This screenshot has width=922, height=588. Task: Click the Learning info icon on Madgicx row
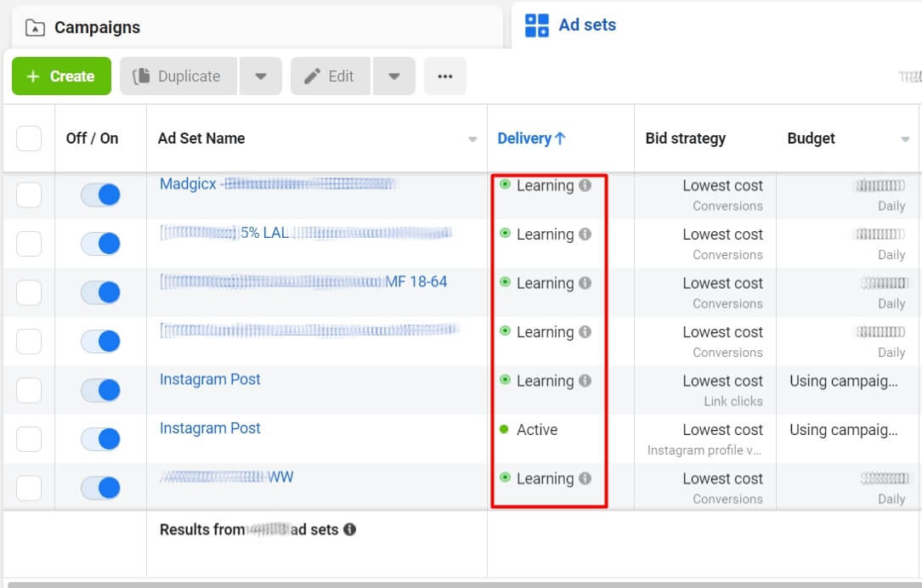(x=583, y=185)
